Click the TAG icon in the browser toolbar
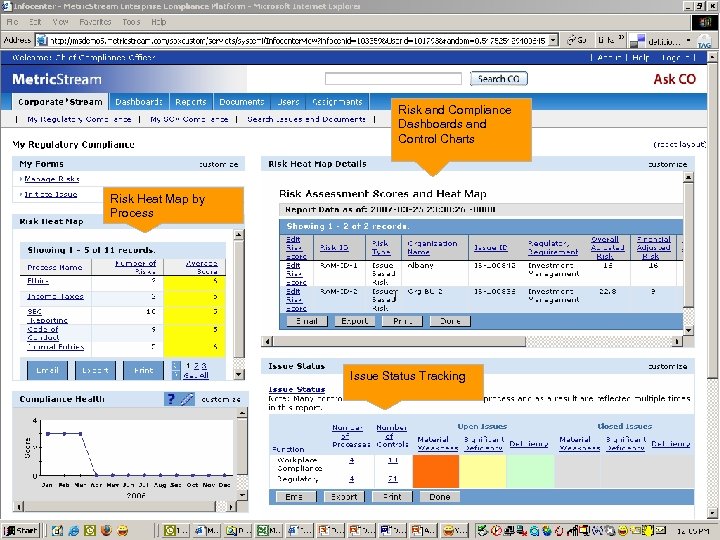This screenshot has width=720, height=540. tap(704, 42)
